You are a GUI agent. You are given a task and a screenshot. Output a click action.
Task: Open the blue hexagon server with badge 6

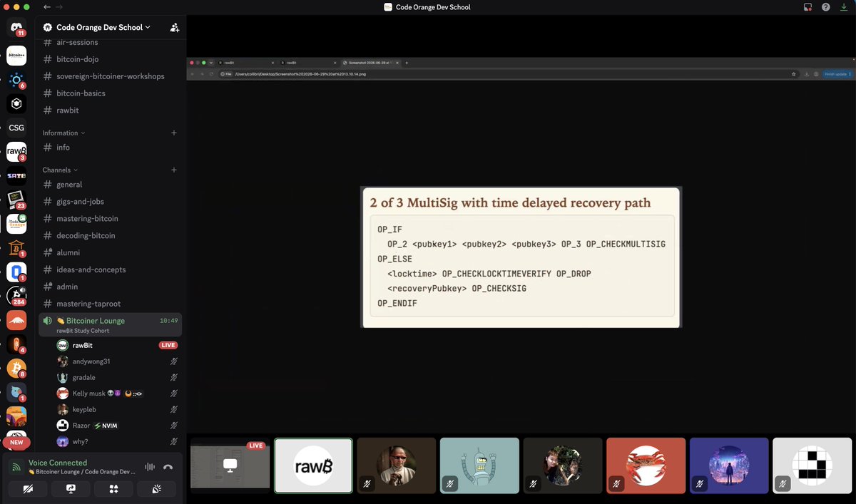click(16, 80)
